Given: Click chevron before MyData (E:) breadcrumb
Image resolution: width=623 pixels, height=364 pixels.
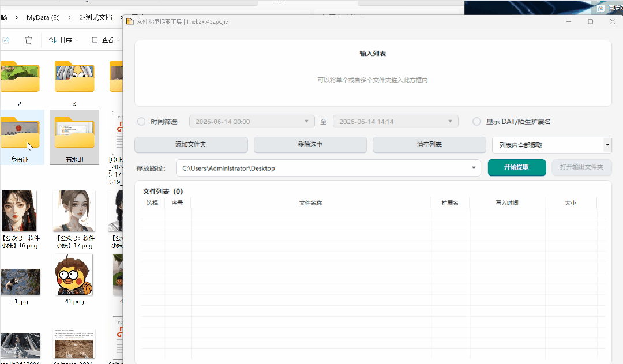Looking at the screenshot, I should click(17, 17).
